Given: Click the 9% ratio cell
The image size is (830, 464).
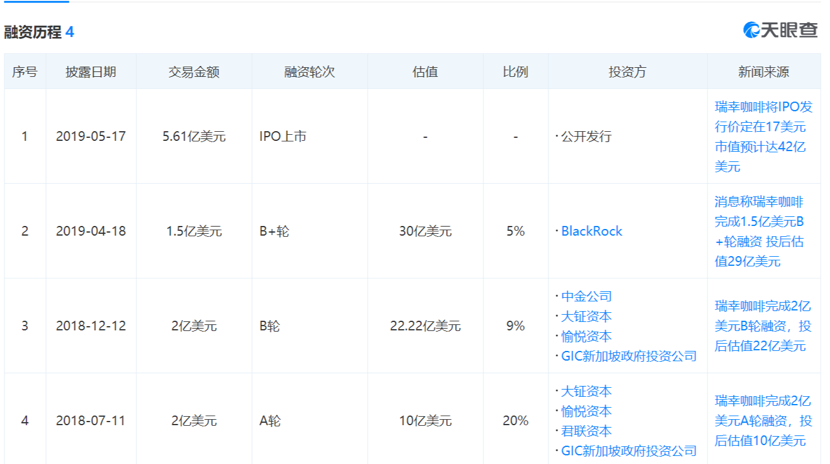Looking at the screenshot, I should pos(516,326).
